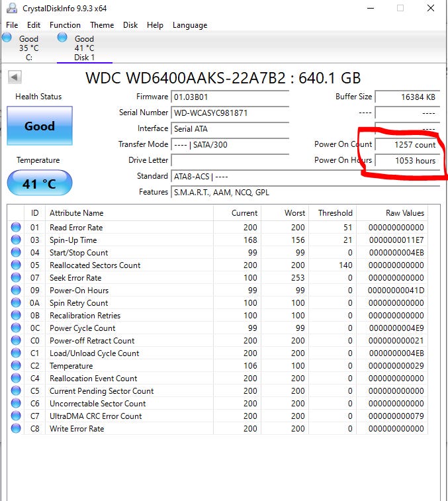
Task: Select the Reallocated Sectors Count name
Action: [x=95, y=265]
